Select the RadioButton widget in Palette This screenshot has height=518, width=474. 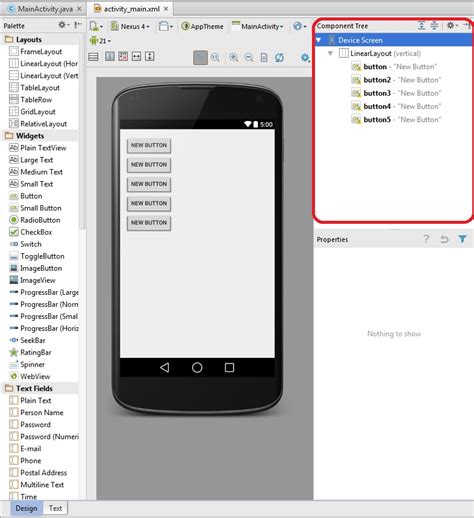point(35,220)
